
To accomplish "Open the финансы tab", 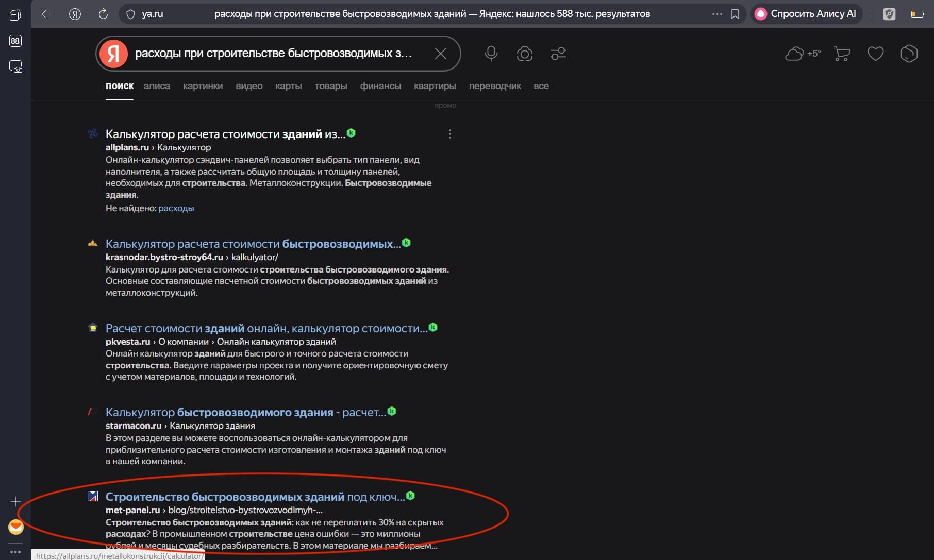I will coord(380,86).
